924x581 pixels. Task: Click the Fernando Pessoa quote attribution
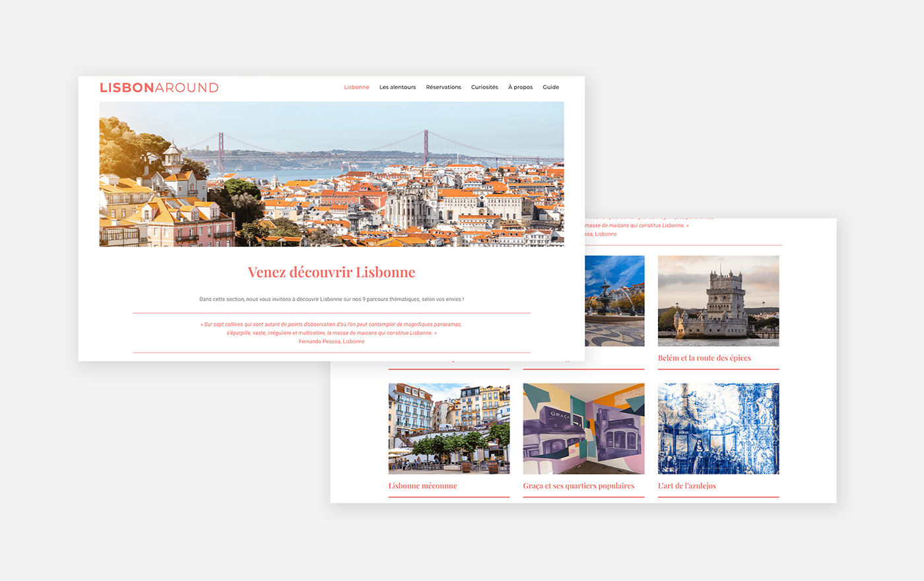click(x=331, y=341)
